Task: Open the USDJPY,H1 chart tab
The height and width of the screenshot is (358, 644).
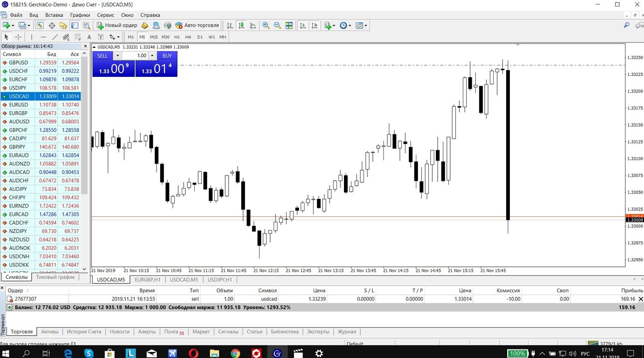Action: [220, 280]
